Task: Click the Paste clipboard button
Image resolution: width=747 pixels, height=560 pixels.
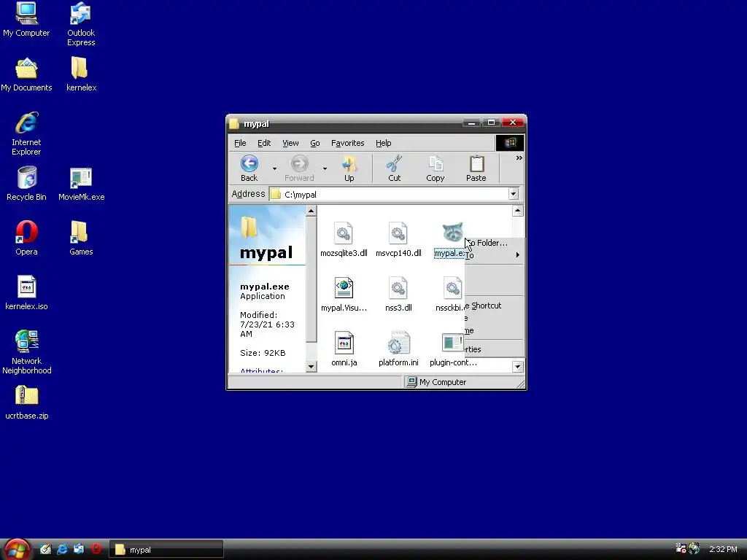Action: coord(476,168)
